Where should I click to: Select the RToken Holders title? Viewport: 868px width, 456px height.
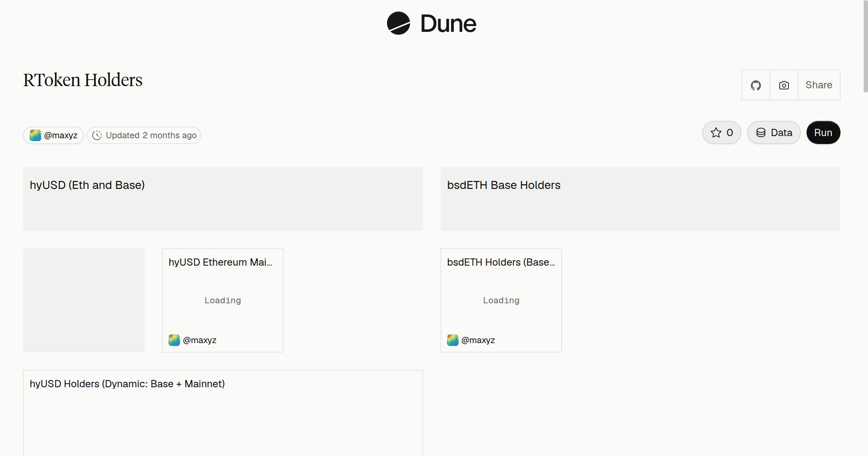83,80
